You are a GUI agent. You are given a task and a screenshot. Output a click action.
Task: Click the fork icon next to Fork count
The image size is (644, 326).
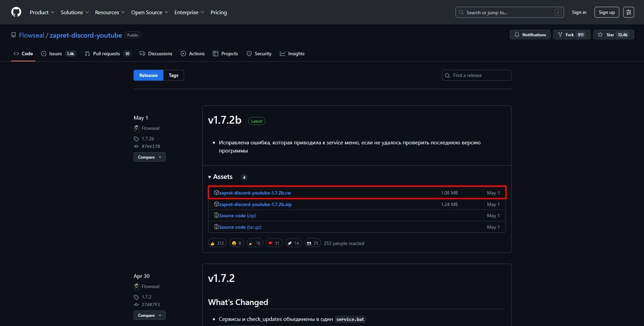[561, 34]
